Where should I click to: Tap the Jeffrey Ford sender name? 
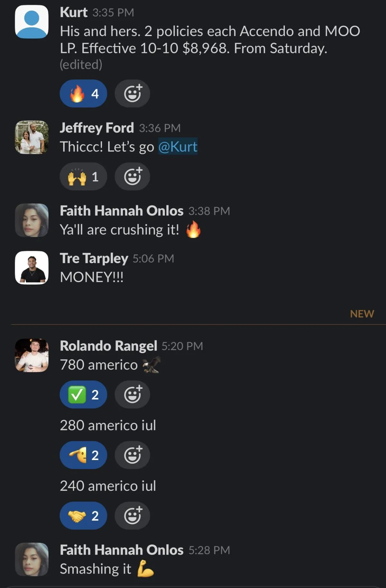click(x=97, y=128)
